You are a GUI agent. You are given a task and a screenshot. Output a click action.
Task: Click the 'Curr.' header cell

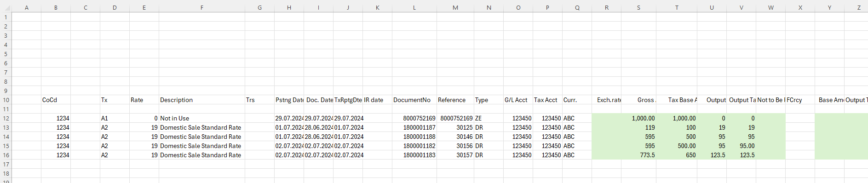click(x=577, y=100)
